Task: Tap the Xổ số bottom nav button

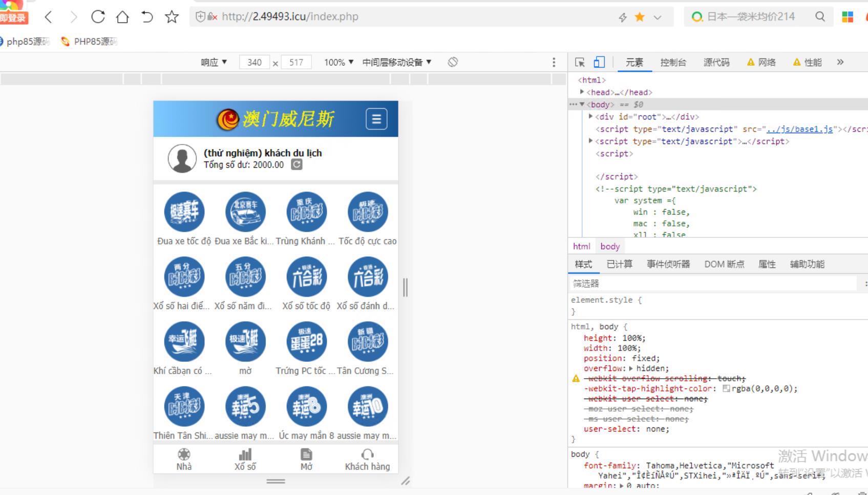Action: point(245,460)
